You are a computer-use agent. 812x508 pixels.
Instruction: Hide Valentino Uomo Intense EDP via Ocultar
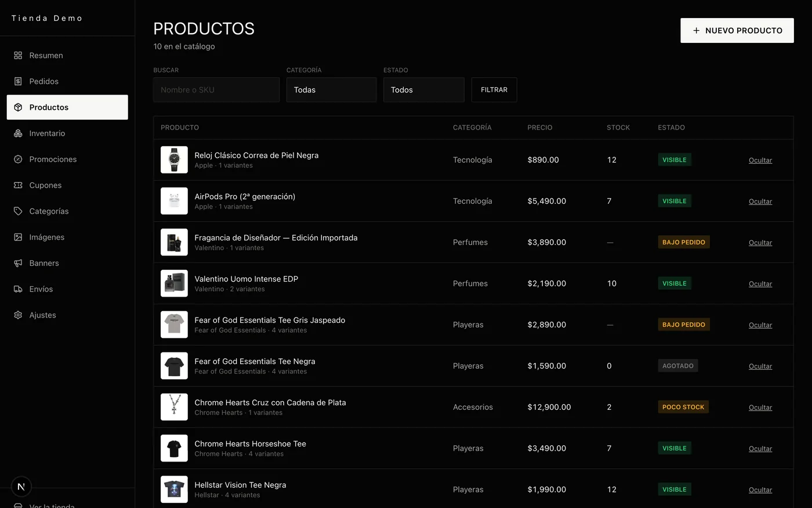tap(760, 284)
